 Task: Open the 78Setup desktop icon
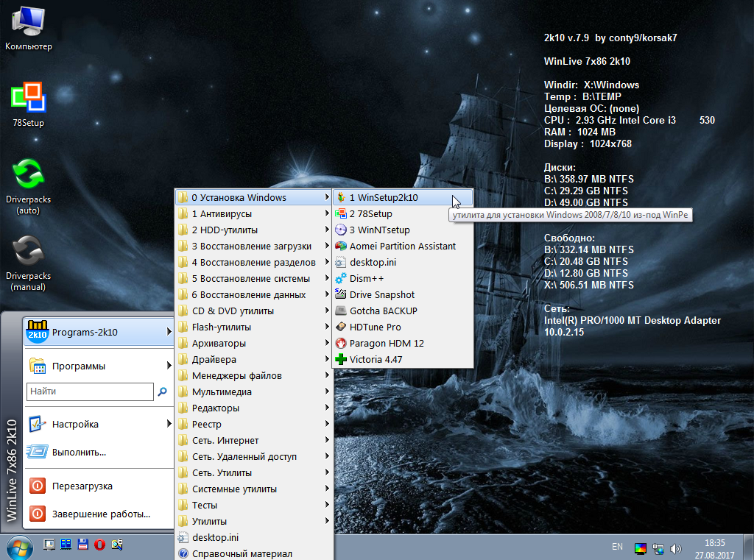click(x=29, y=104)
